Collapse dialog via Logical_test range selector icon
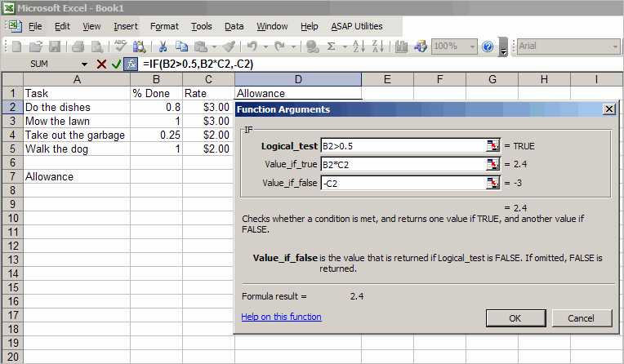Image resolution: width=624 pixels, height=364 pixels. pyautogui.click(x=493, y=145)
